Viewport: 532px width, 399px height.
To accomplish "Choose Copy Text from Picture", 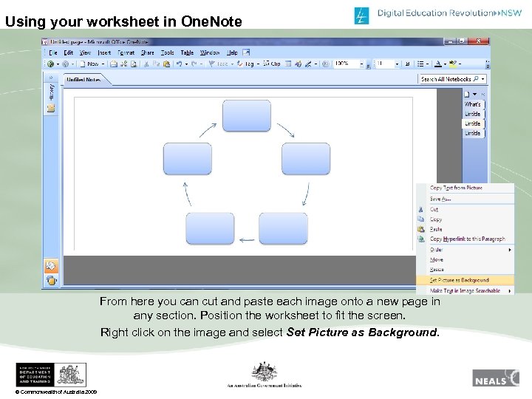I will tap(465, 188).
